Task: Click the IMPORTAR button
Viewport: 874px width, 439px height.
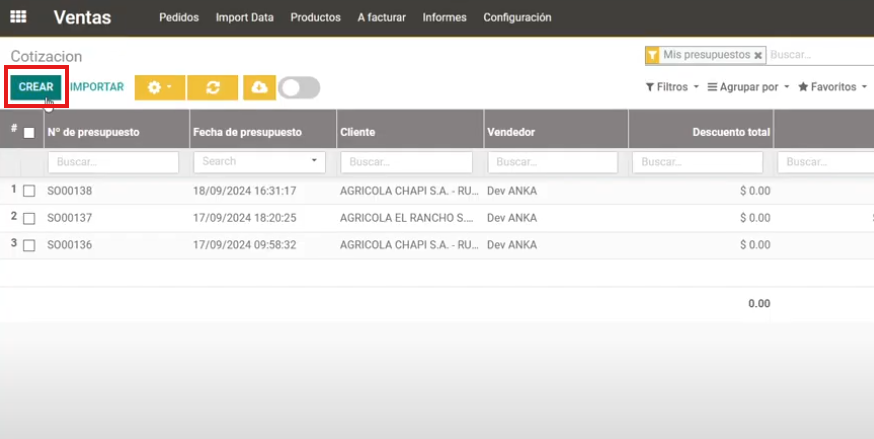Action: 97,87
